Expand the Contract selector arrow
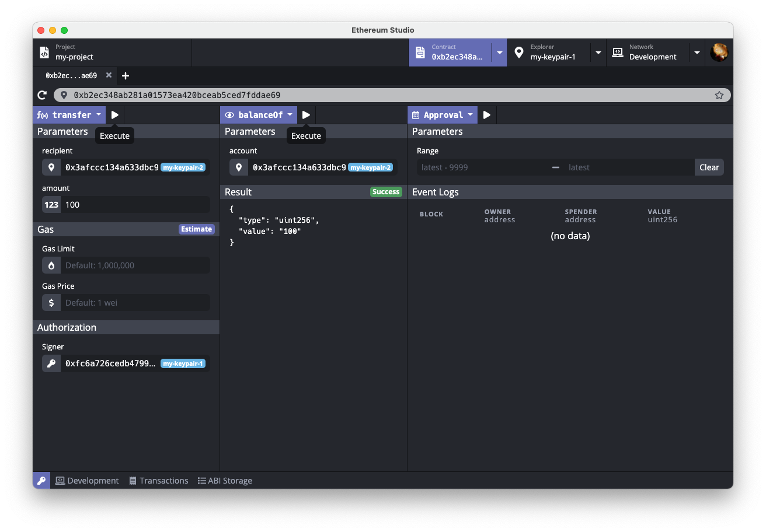 [x=500, y=52]
